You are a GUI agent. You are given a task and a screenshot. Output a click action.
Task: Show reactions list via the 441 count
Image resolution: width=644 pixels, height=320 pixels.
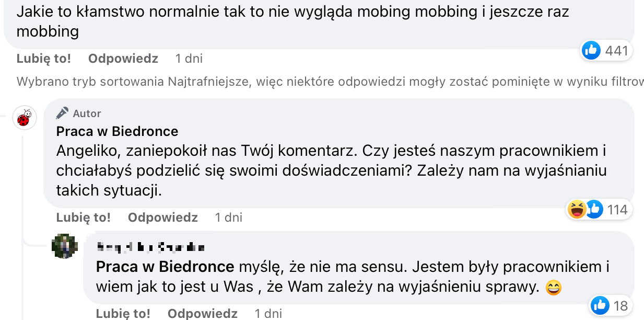(616, 51)
